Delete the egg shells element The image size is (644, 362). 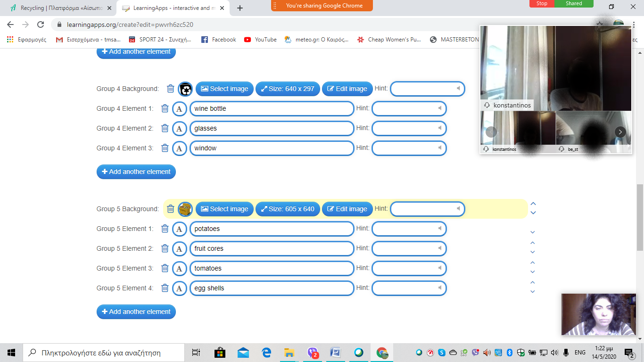click(165, 288)
